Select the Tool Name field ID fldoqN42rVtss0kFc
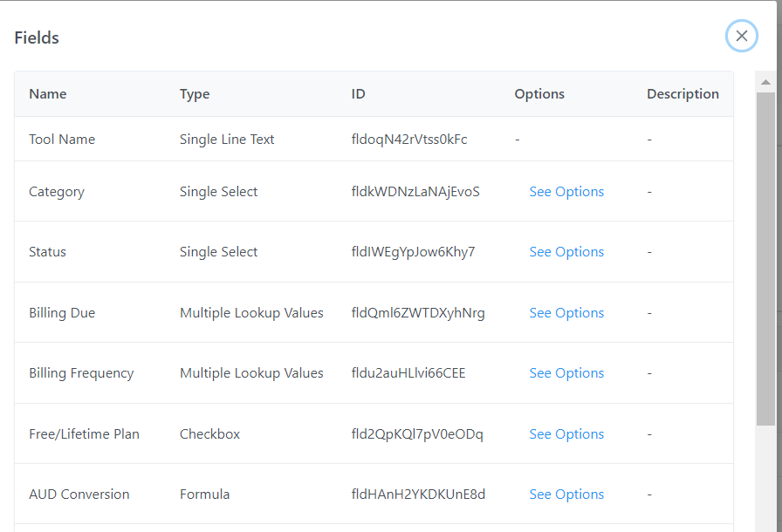The image size is (782, 532). pyautogui.click(x=409, y=140)
